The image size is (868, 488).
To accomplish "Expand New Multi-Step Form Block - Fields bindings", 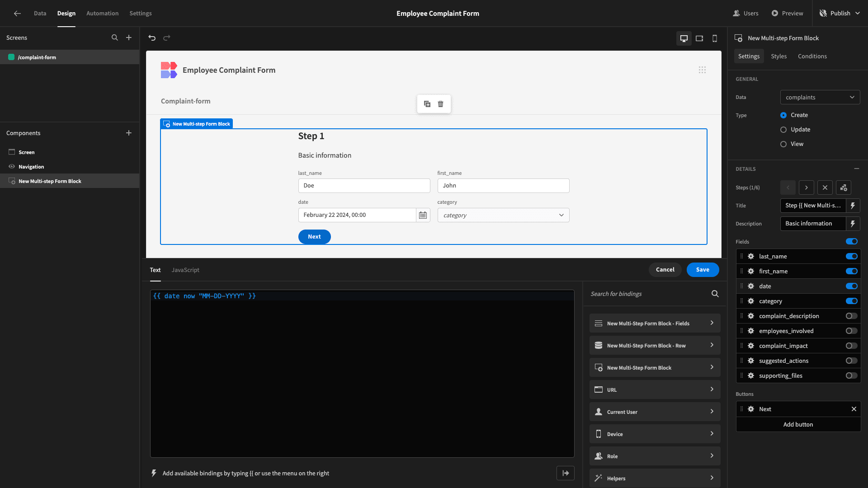I will (655, 323).
